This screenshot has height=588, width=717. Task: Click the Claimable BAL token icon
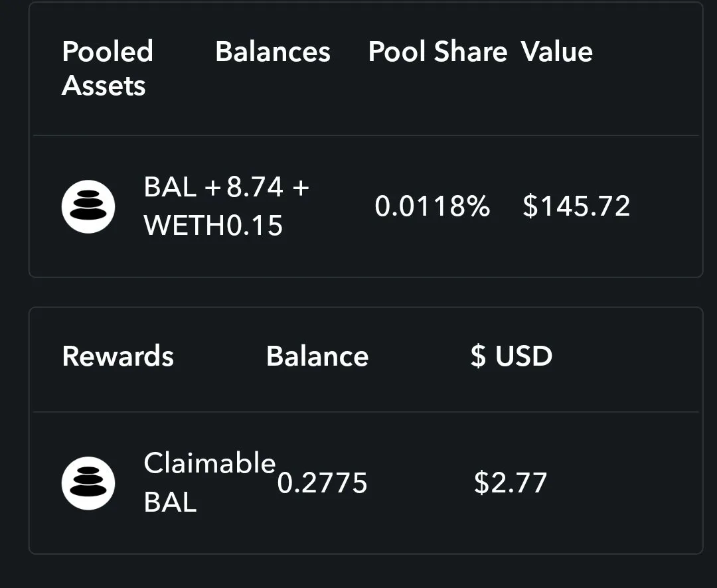click(x=88, y=483)
